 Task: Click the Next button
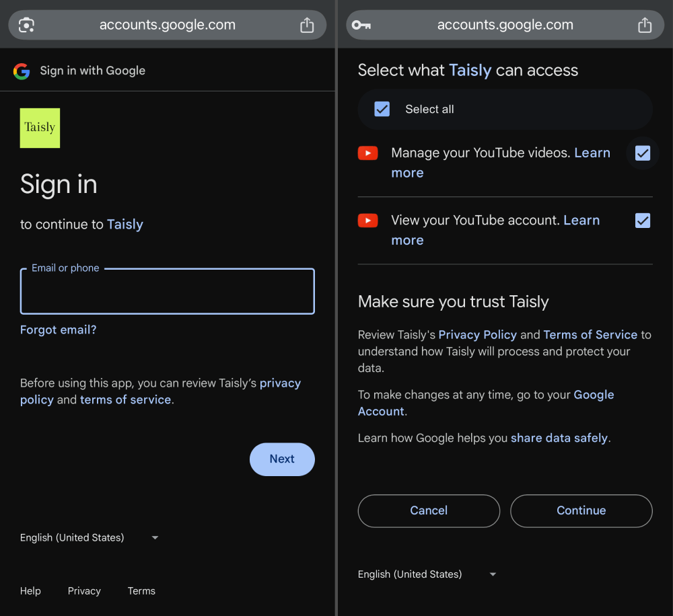[282, 459]
